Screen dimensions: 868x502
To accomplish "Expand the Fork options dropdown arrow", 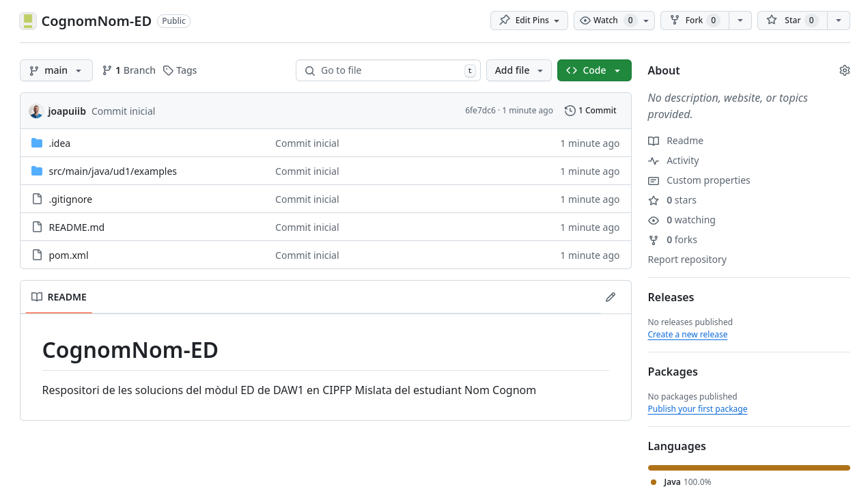I will tap(740, 20).
